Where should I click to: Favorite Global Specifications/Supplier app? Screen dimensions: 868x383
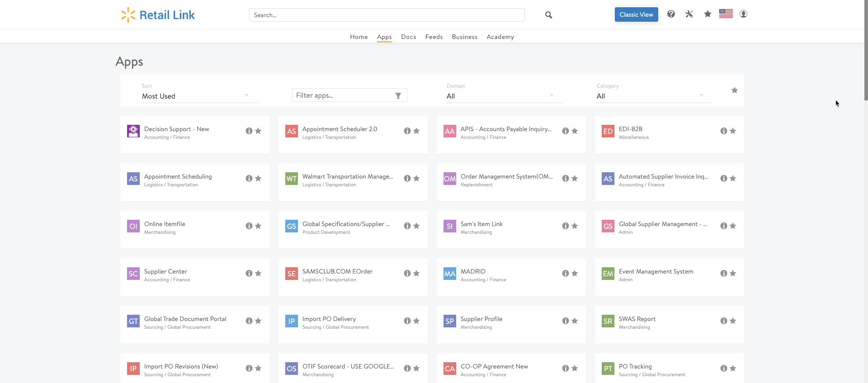[416, 226]
